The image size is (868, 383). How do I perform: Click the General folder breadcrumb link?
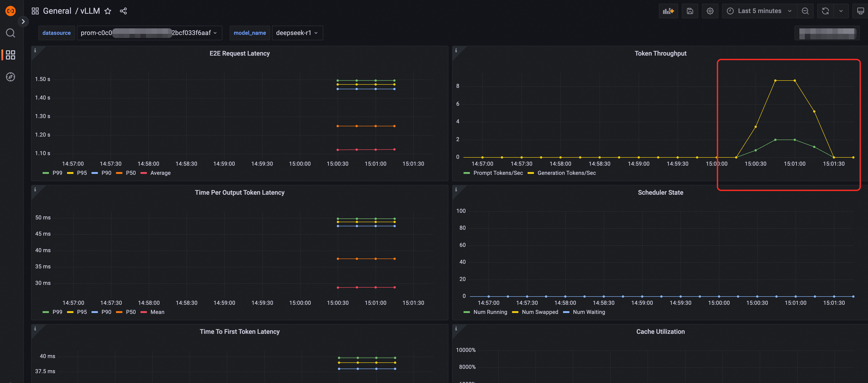[57, 11]
